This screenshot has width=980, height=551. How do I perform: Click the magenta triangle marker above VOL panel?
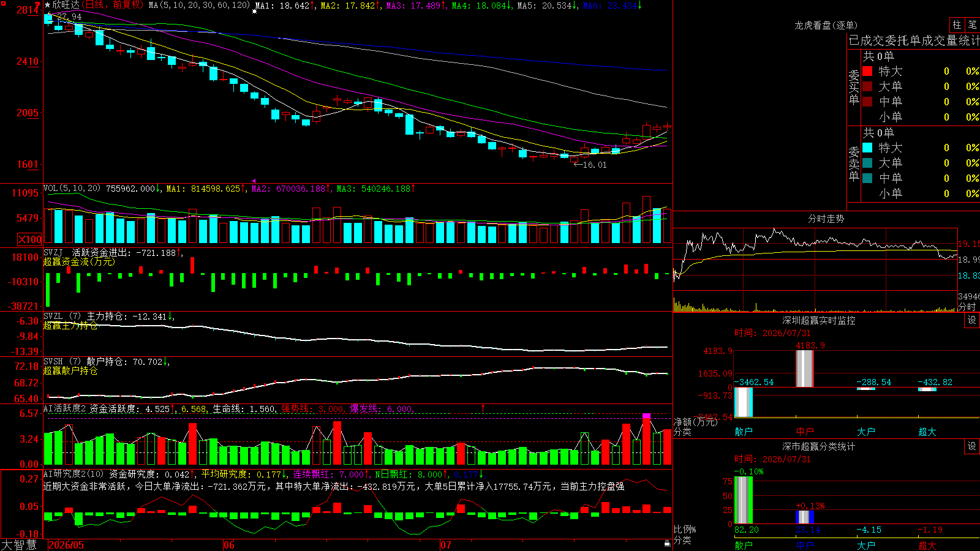point(254,181)
